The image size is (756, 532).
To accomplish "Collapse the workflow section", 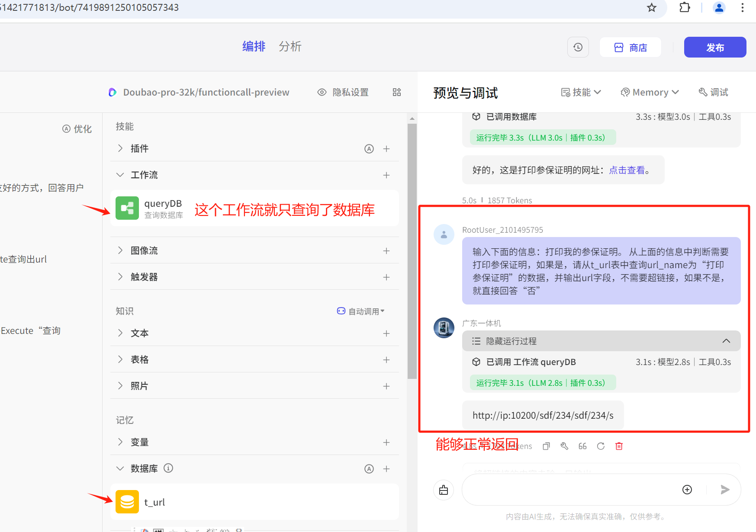I will [x=120, y=175].
